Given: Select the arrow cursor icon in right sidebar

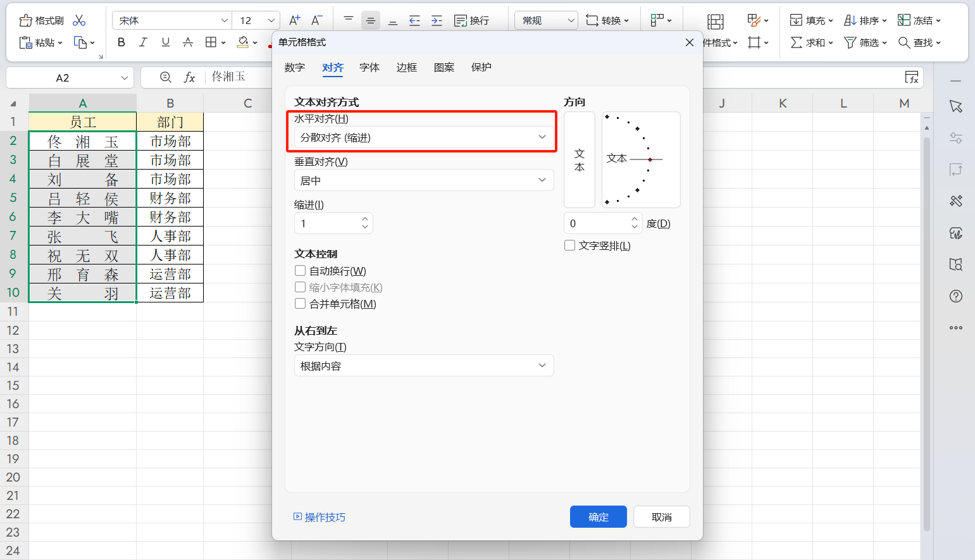Looking at the screenshot, I should pos(956,106).
